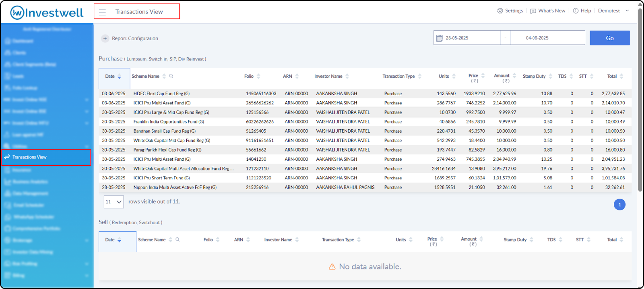The width and height of the screenshot is (644, 289).
Task: Expand the Demotest user dropdown
Action: click(x=613, y=11)
